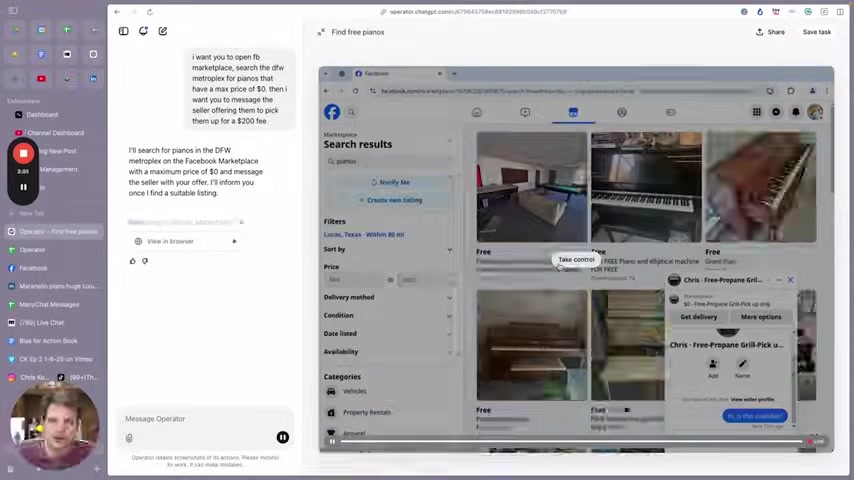Image resolution: width=854 pixels, height=480 pixels.
Task: Click the Notify Me button
Action: [390, 183]
